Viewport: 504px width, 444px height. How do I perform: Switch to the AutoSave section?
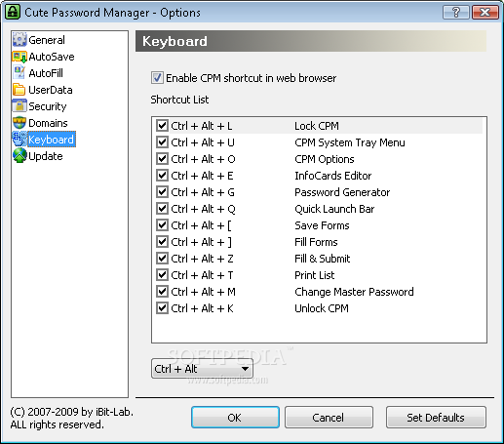point(52,57)
